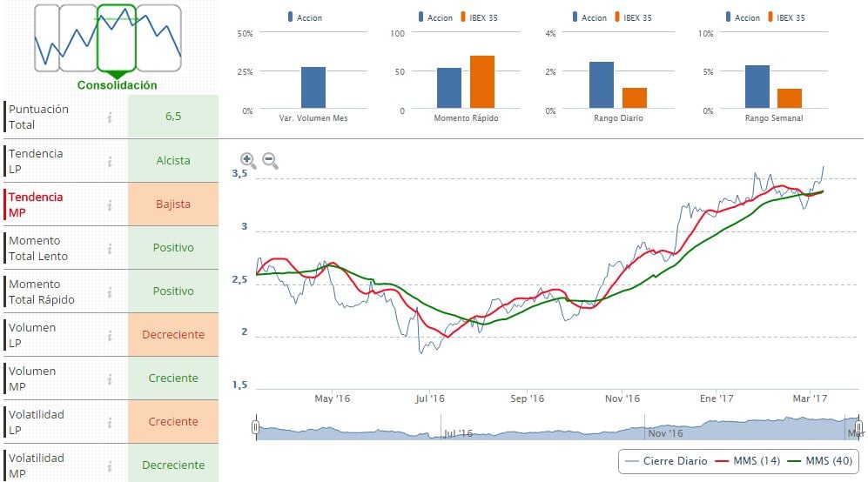
Task: Click the zoom in magnifier icon
Action: [x=248, y=160]
